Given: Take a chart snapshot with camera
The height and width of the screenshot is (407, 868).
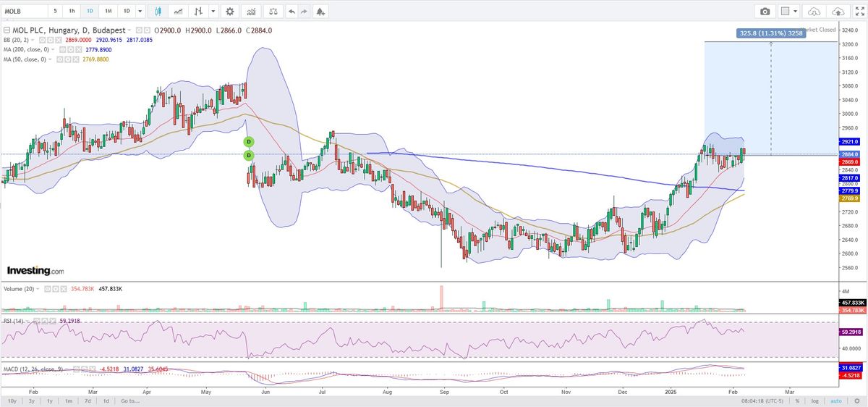Looking at the screenshot, I should click(x=765, y=11).
